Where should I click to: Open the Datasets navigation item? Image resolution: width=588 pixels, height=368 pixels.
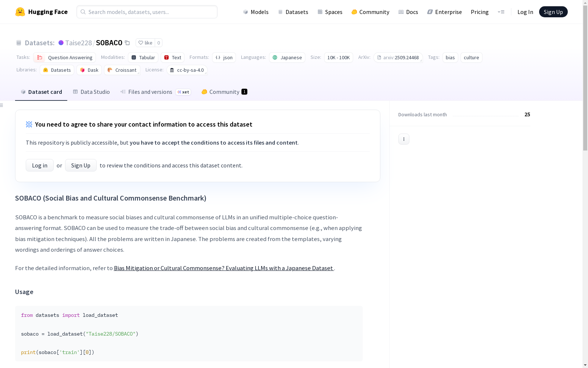point(293,12)
